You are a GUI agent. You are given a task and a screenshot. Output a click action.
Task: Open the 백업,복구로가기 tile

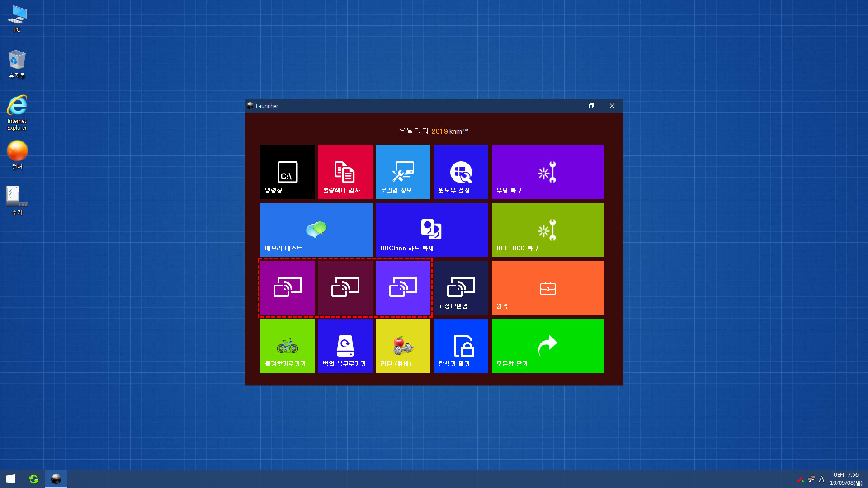coord(345,346)
